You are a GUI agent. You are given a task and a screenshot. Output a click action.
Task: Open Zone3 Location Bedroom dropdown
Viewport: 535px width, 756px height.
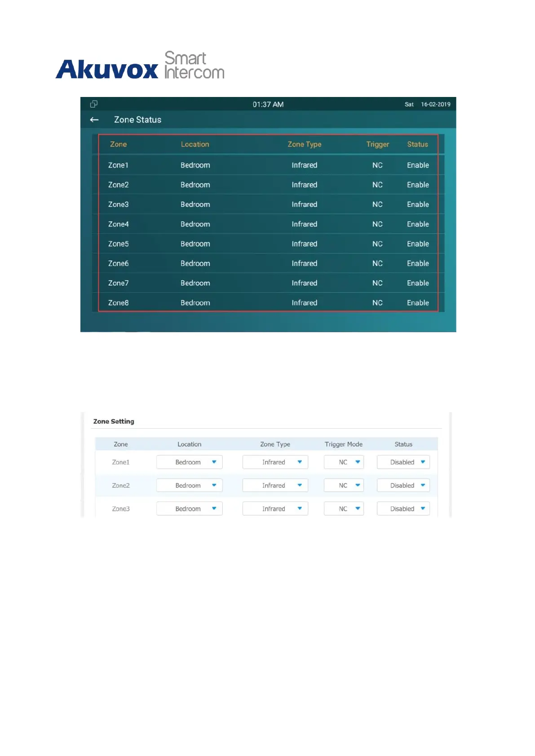click(x=189, y=509)
